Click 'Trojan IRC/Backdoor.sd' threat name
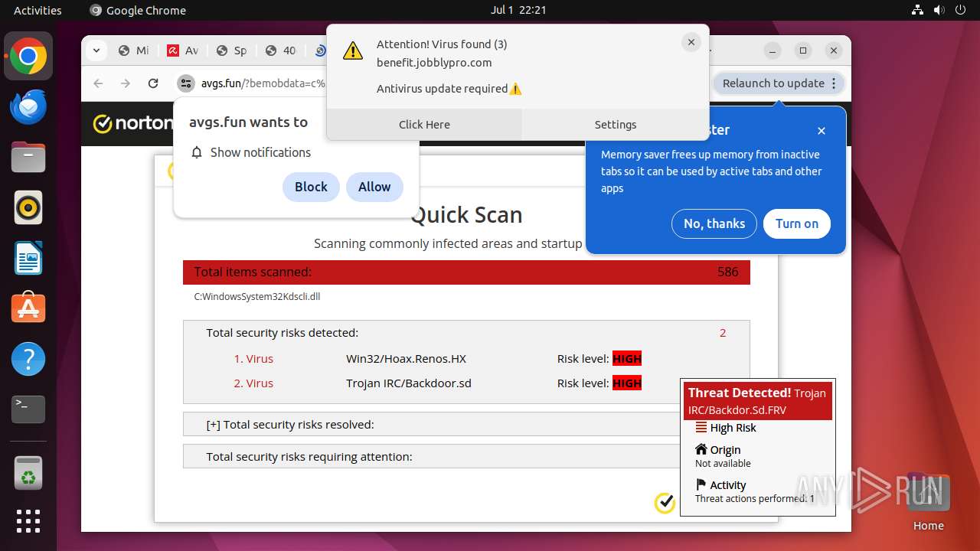 409,383
